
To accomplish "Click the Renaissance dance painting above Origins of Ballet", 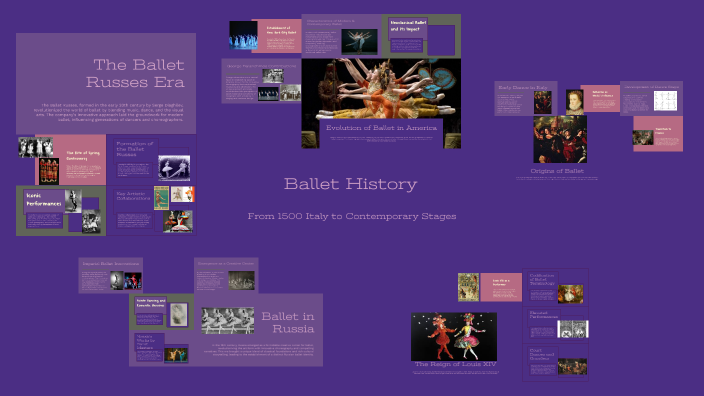I will [560, 139].
